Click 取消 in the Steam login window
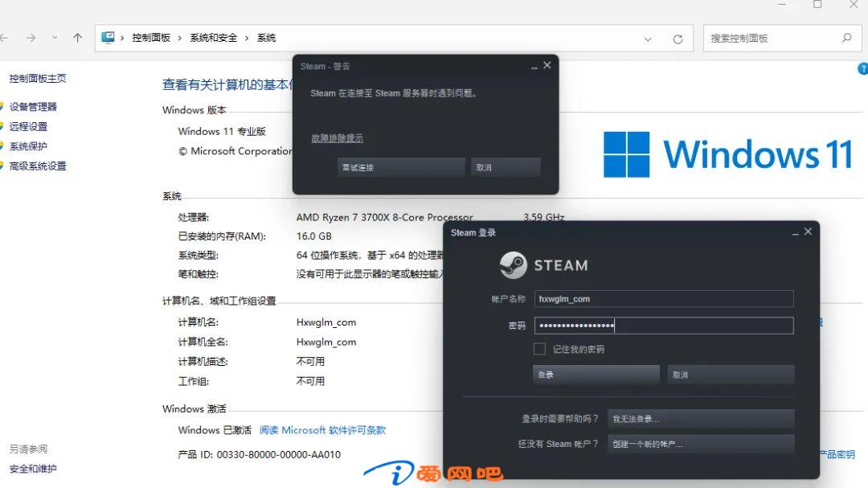868x488 pixels. point(731,375)
